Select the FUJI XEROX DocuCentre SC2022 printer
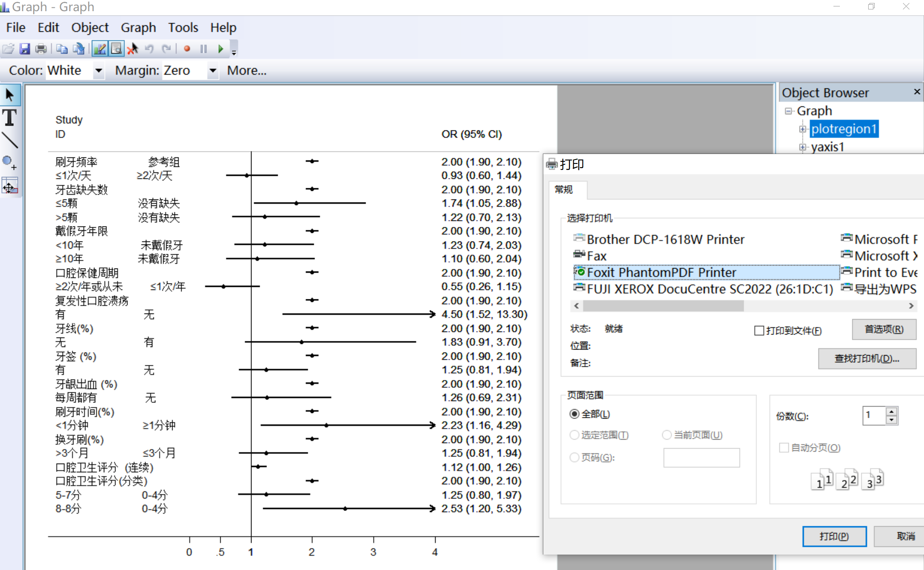Screen dimensions: 924x570 point(703,289)
